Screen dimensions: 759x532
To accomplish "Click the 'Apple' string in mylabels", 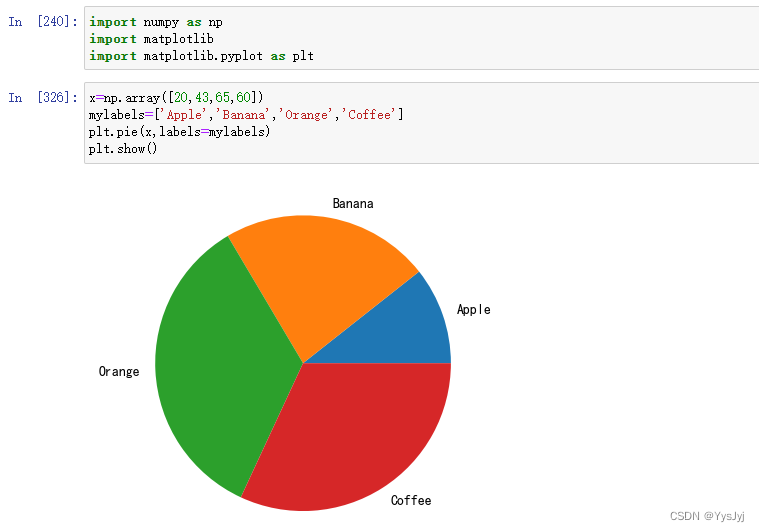I will point(183,115).
